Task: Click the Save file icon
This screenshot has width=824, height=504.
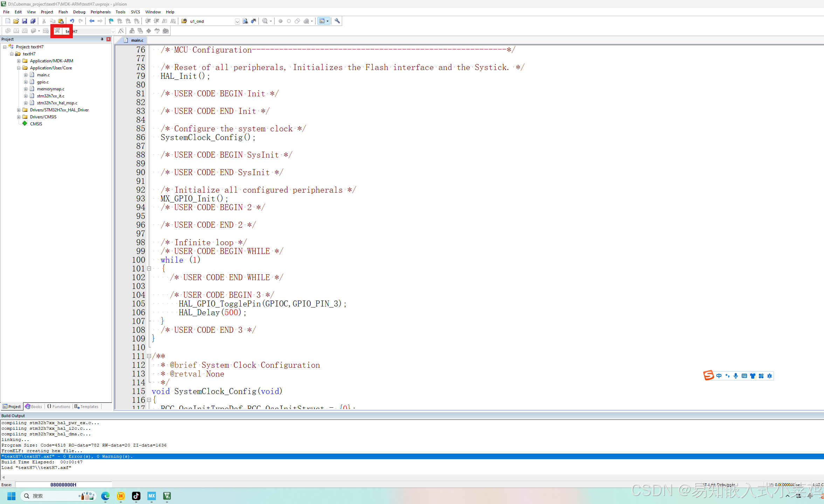Action: coord(24,21)
